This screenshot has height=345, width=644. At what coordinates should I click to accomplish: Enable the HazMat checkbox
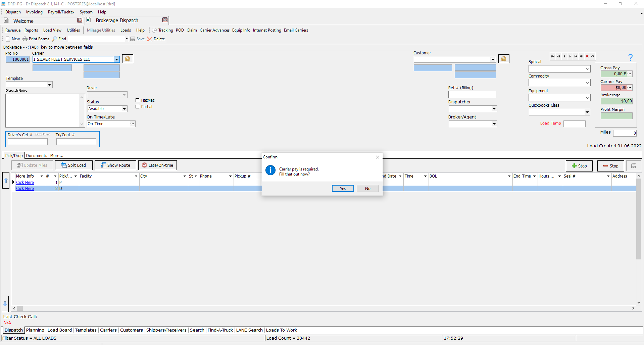click(x=138, y=100)
